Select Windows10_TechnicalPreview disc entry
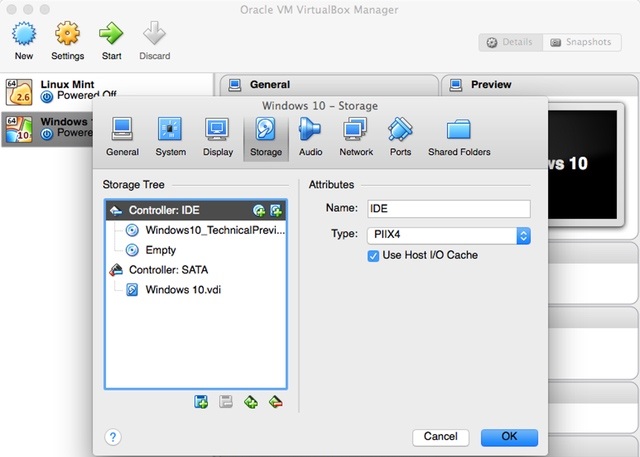The height and width of the screenshot is (457, 640). click(205, 230)
